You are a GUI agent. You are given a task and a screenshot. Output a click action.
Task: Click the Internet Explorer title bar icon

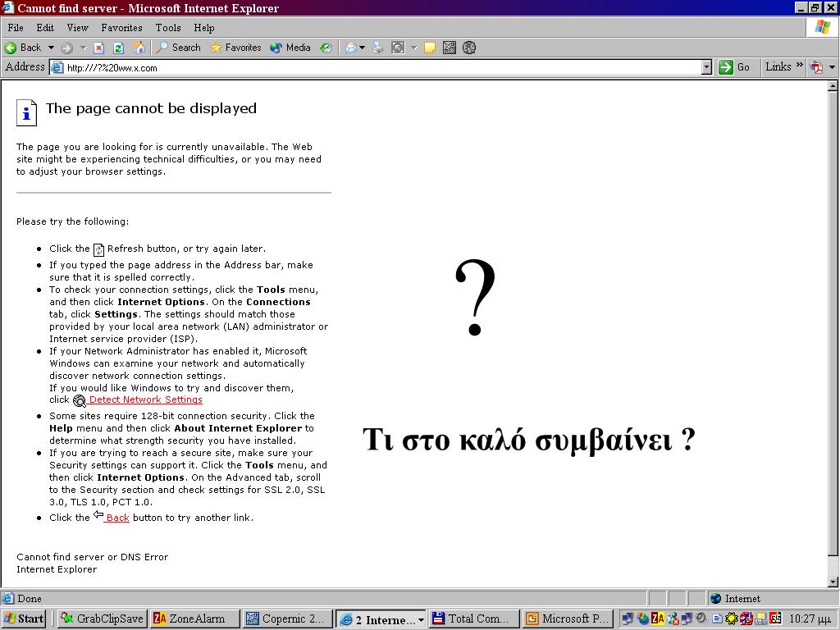7,8
